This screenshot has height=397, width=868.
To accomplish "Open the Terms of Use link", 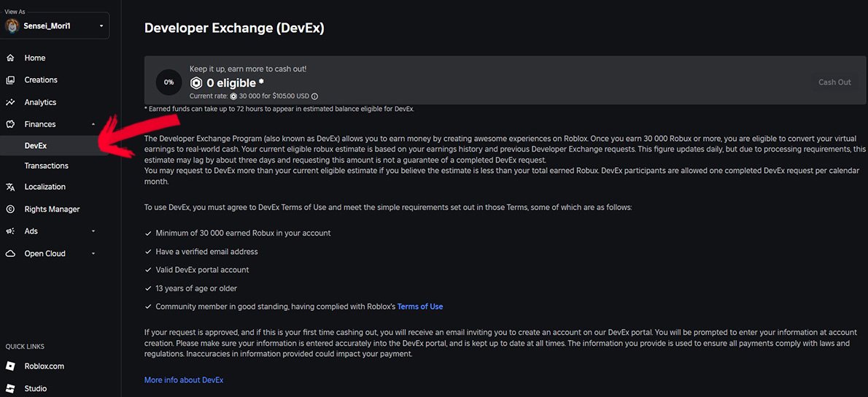I will tap(420, 307).
